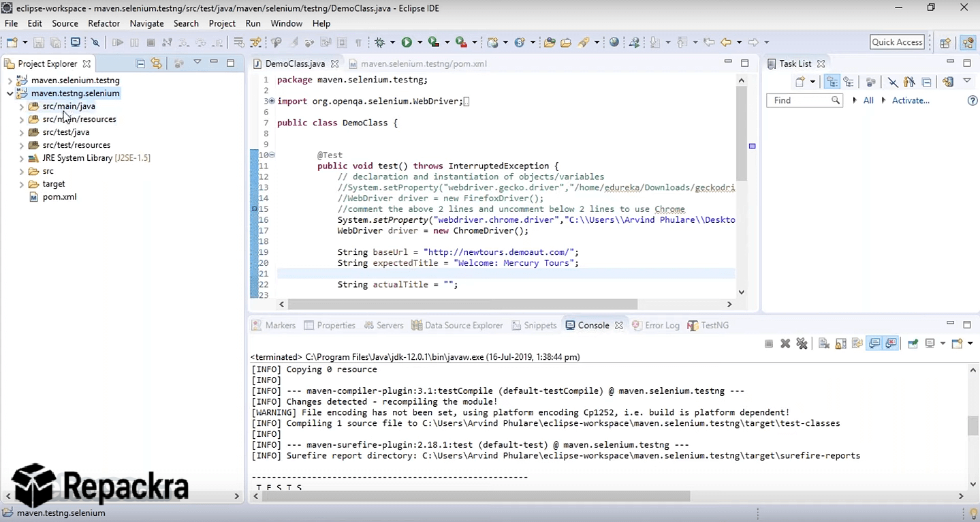The width and height of the screenshot is (980, 522).
Task: Collapse All in Project Explorer
Action: coord(141,63)
